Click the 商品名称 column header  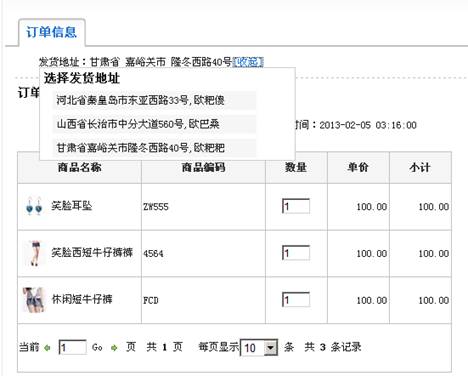pyautogui.click(x=79, y=167)
